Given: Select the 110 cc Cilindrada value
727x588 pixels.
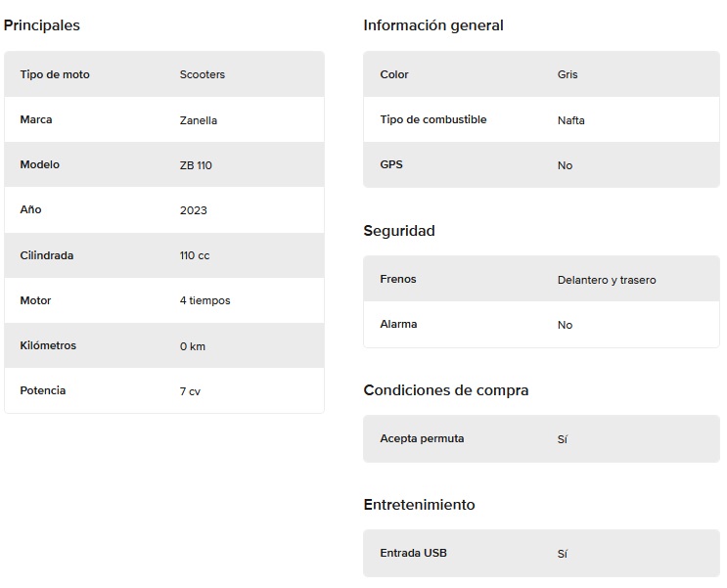Looking at the screenshot, I should 195,255.
